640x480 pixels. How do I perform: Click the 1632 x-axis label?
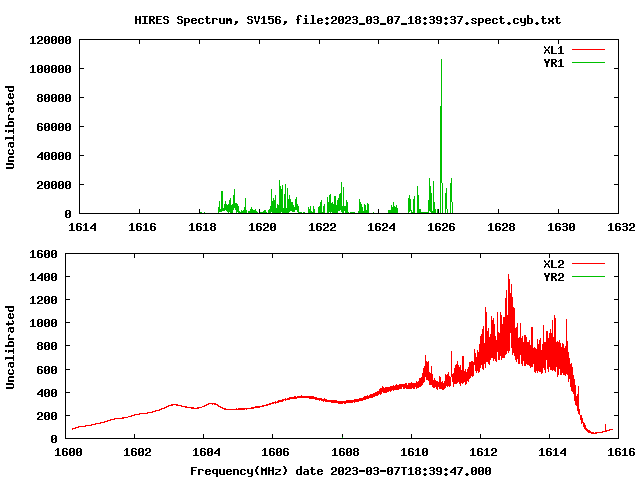[x=621, y=227]
